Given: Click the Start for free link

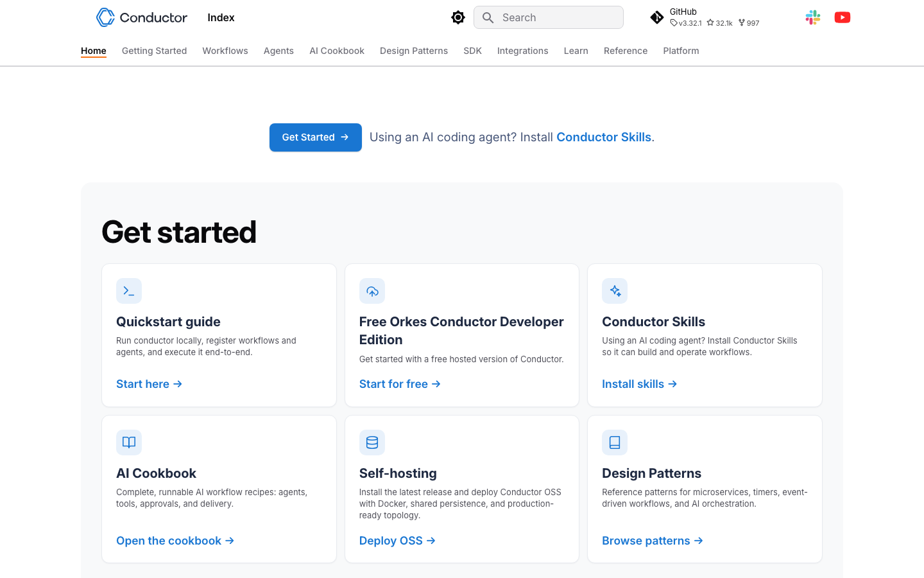Looking at the screenshot, I should 400,384.
